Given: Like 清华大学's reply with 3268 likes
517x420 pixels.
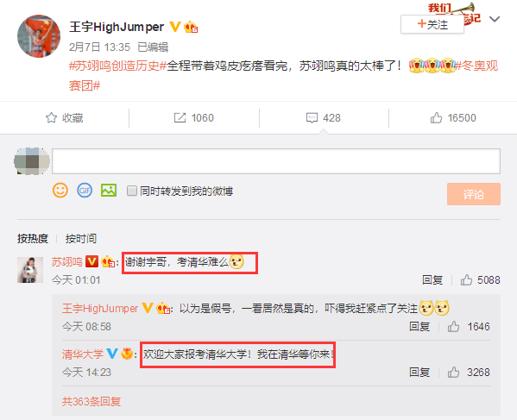Looking at the screenshot, I should [453, 373].
